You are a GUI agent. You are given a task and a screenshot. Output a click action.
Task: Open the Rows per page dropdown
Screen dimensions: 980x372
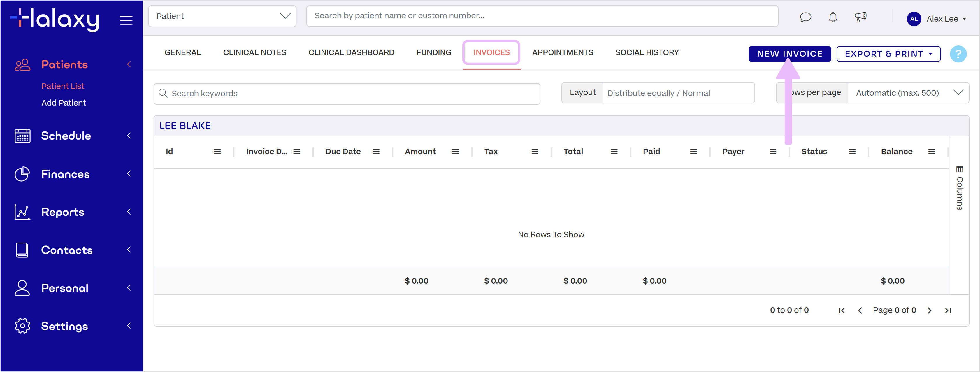pos(908,93)
